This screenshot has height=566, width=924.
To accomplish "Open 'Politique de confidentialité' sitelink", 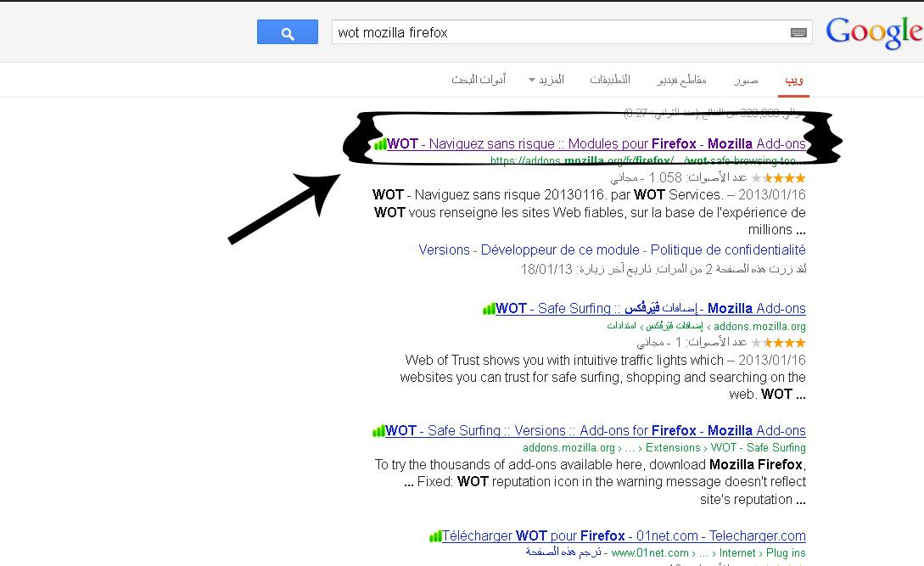I will 728,250.
